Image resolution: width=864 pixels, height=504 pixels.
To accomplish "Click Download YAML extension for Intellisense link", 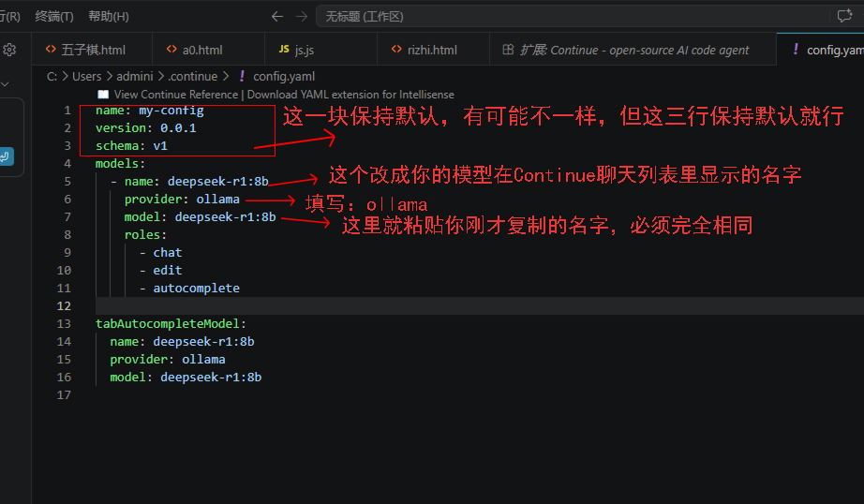I will pyautogui.click(x=350, y=95).
